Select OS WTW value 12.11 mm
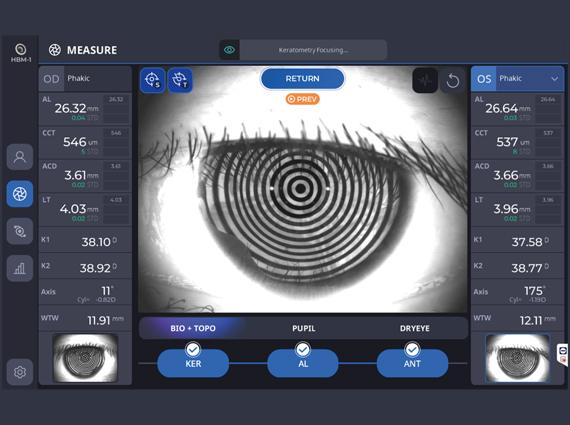This screenshot has height=425, width=570. [537, 320]
